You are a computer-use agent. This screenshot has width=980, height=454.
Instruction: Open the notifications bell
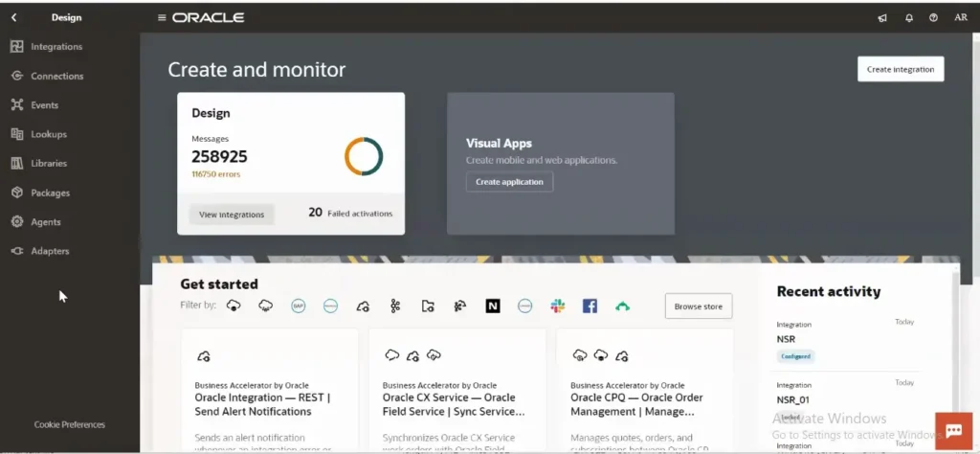[908, 17]
